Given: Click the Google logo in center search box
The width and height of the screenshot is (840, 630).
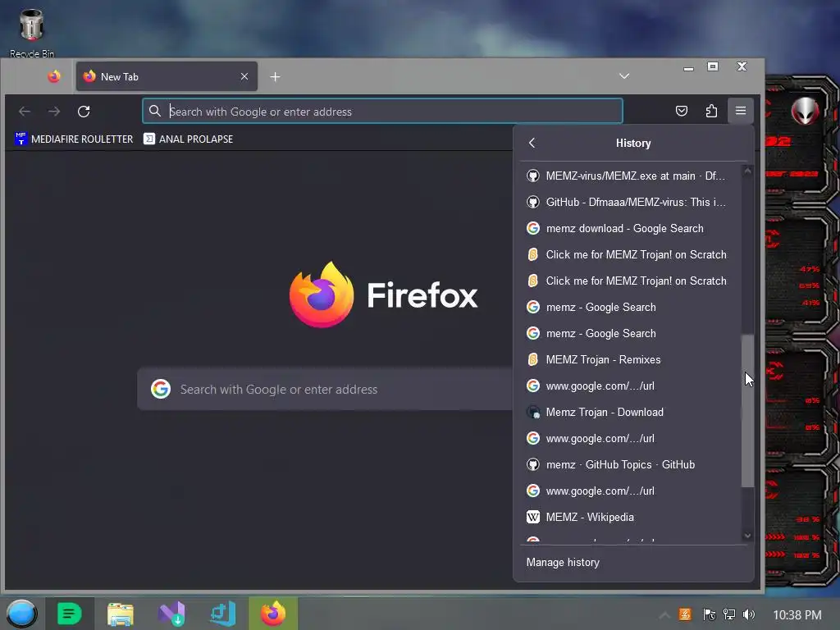Looking at the screenshot, I should (160, 389).
